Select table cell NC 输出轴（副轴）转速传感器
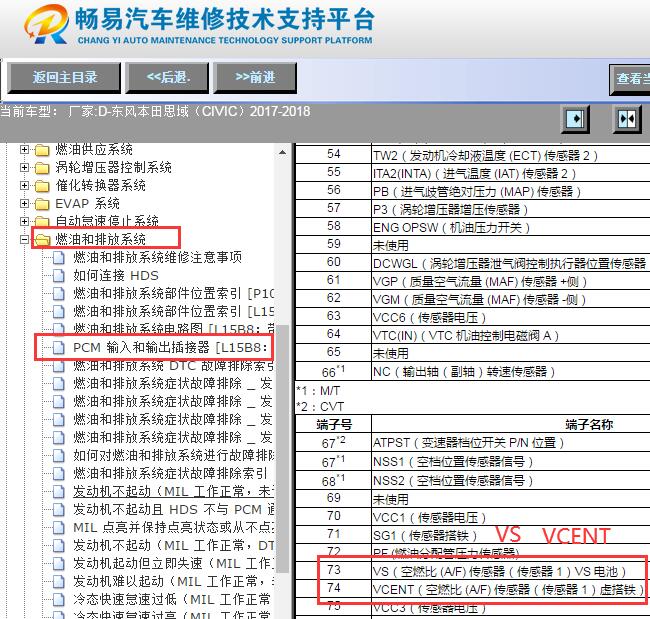650x619 pixels. click(511, 371)
